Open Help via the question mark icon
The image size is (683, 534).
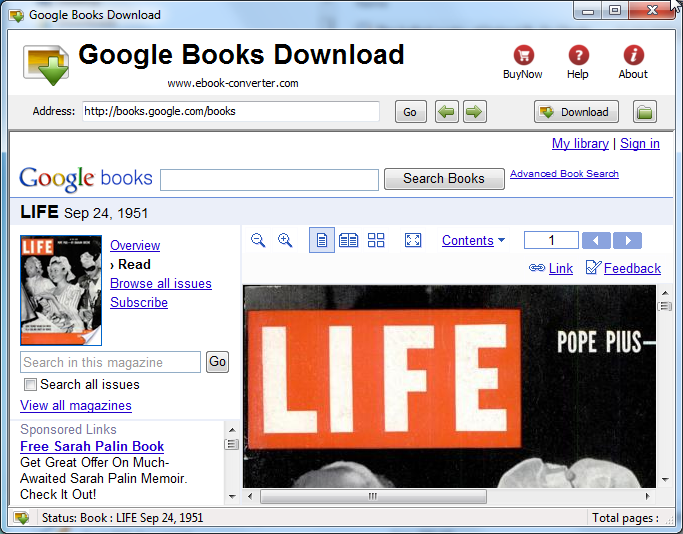578,55
